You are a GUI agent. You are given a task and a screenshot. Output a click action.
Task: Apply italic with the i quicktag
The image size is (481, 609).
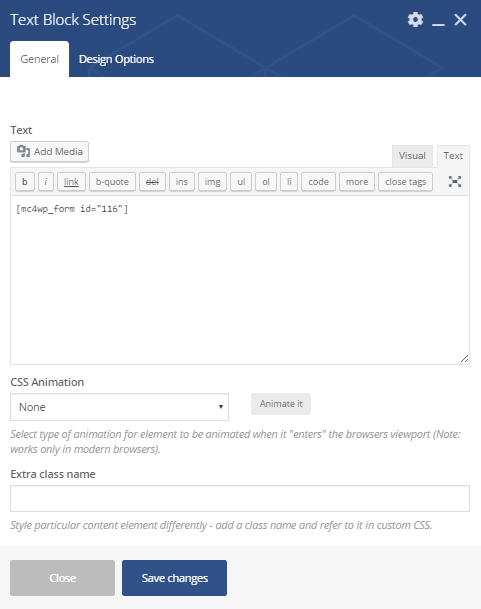(x=46, y=182)
